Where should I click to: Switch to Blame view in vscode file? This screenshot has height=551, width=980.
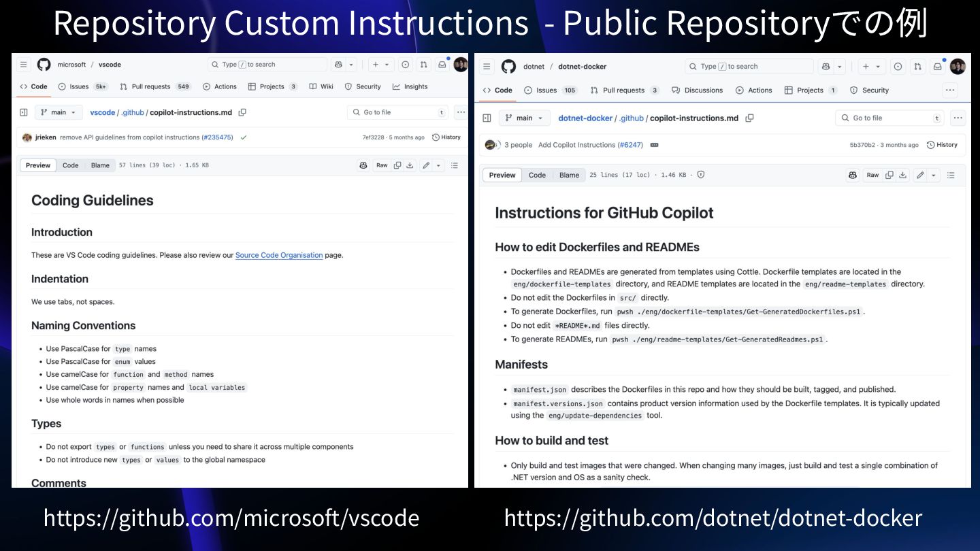(100, 165)
